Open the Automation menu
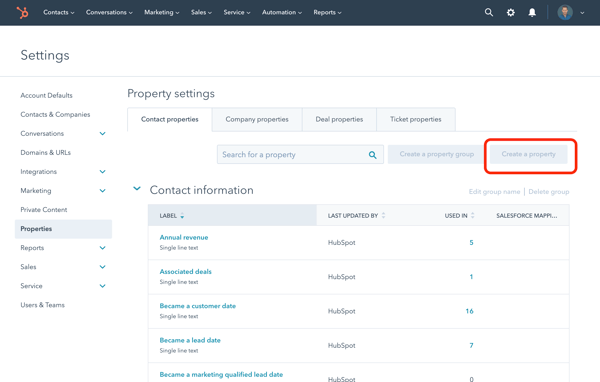The width and height of the screenshot is (600, 382). click(x=282, y=12)
